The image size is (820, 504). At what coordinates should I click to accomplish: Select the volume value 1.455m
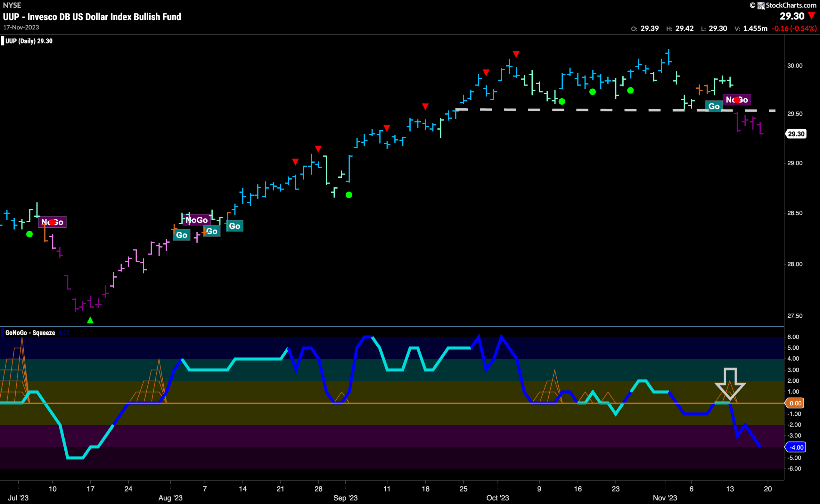pyautogui.click(x=755, y=29)
